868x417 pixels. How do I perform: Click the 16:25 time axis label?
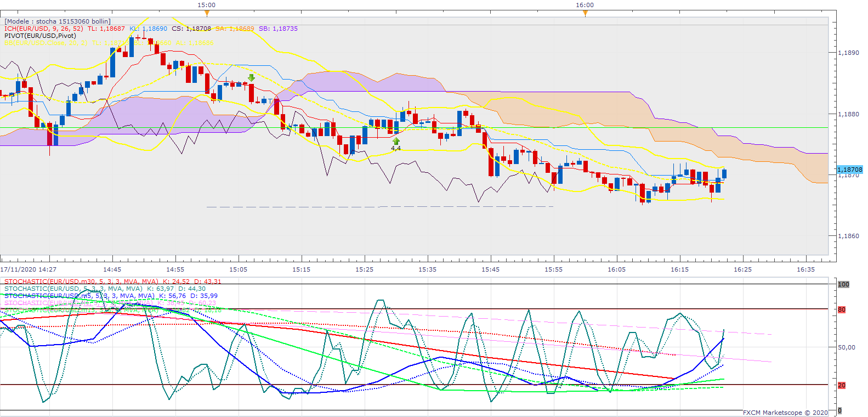[x=743, y=269]
